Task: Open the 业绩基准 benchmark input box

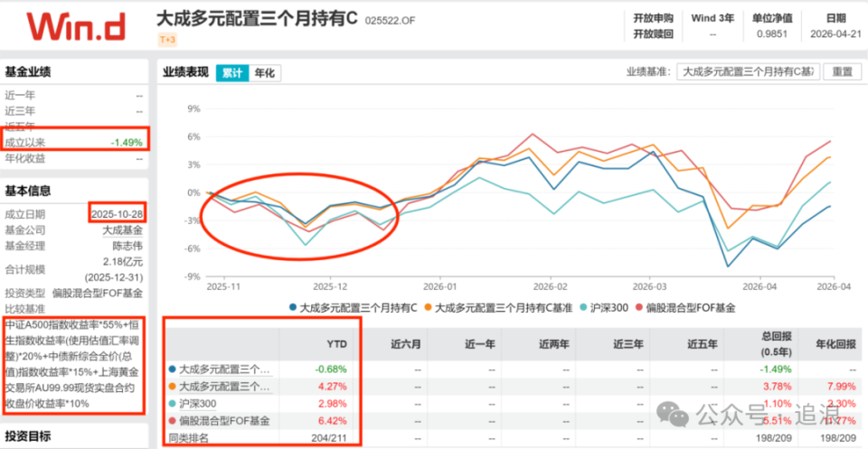Action: click(x=748, y=72)
